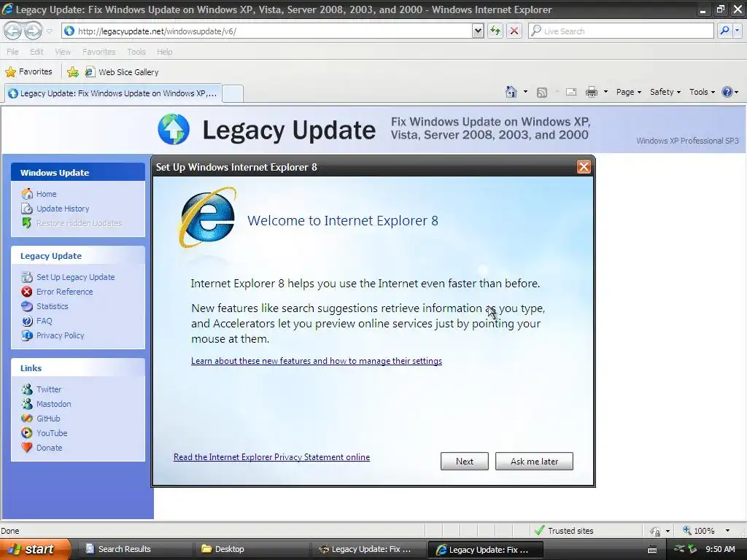Open the Twitter link
The image size is (747, 560).
pyautogui.click(x=49, y=389)
